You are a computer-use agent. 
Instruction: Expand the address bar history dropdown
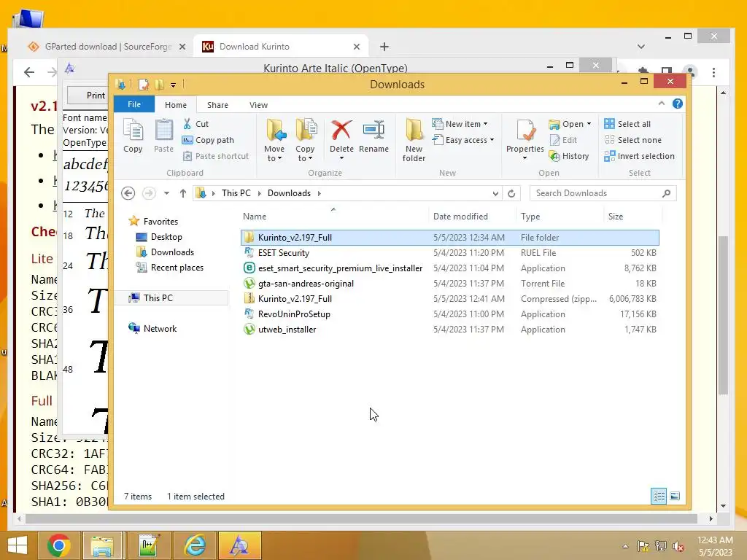click(495, 193)
